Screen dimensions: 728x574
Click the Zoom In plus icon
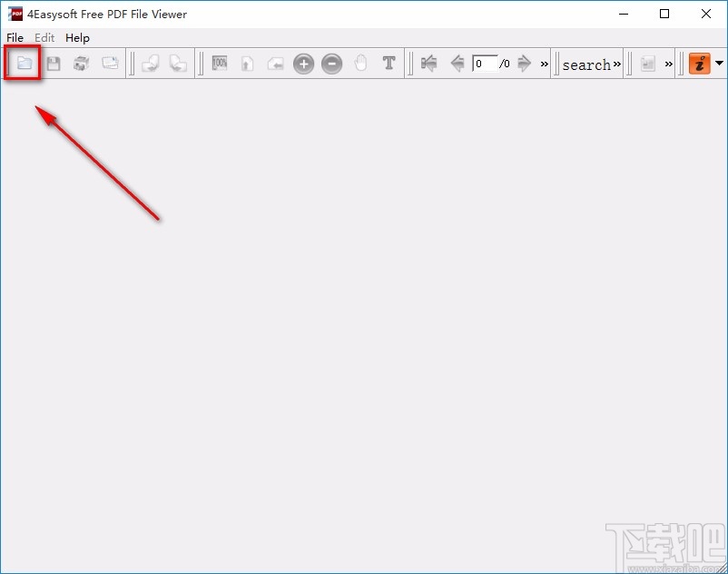coord(303,63)
